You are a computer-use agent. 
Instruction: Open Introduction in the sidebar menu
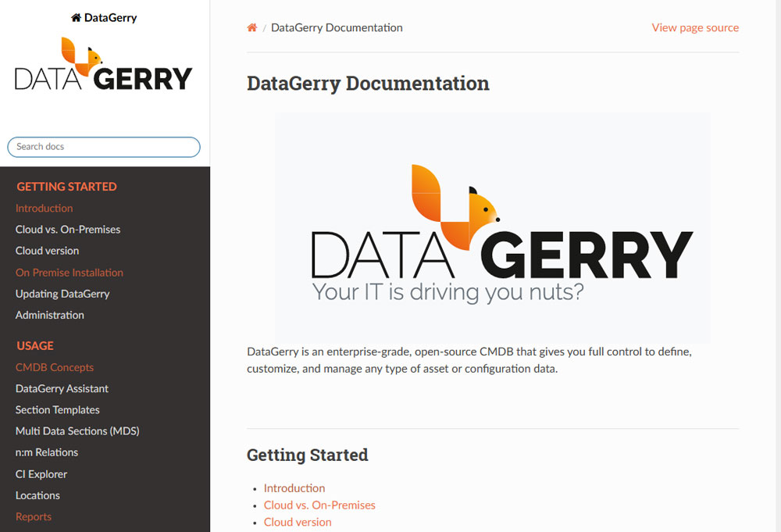[x=44, y=209]
